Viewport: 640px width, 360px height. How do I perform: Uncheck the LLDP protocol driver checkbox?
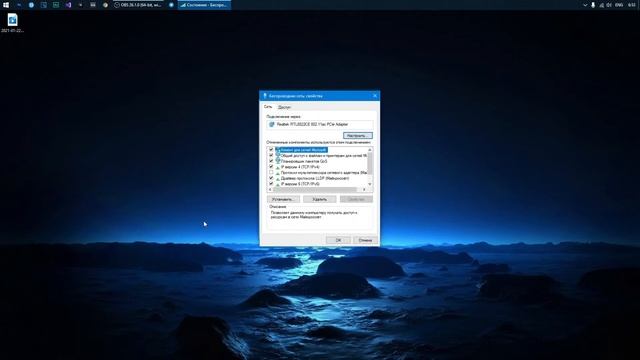(271, 178)
